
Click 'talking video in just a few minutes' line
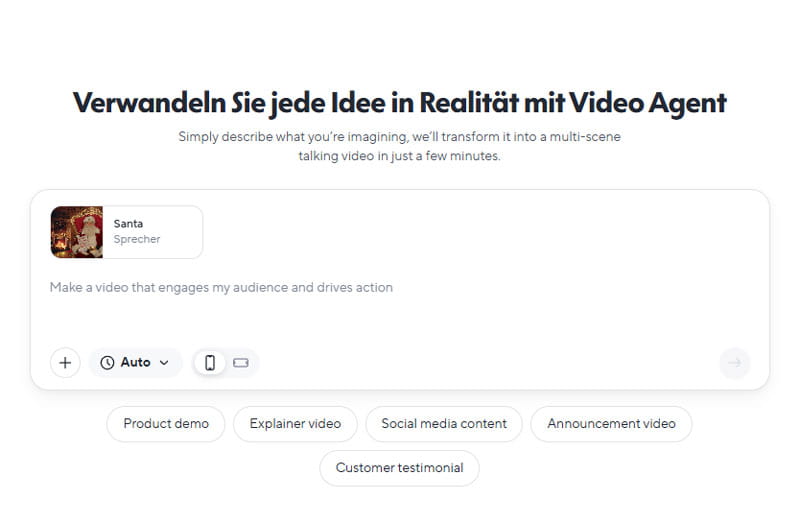[x=399, y=157]
